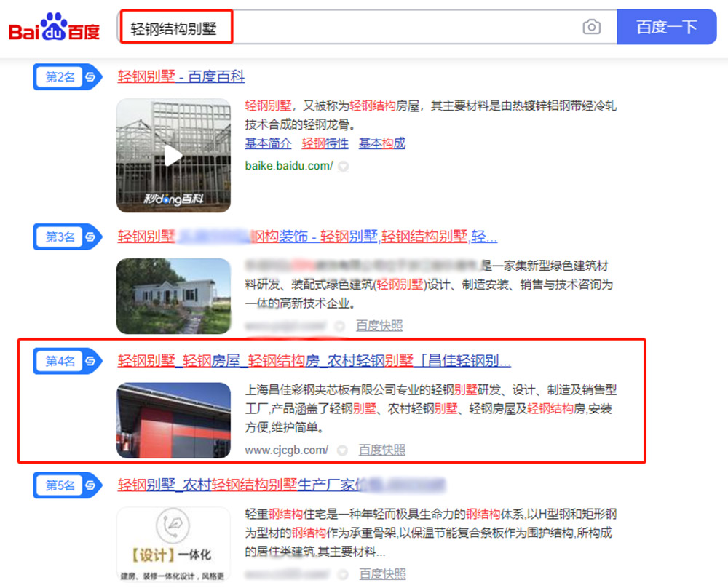This screenshot has width=728, height=588.
Task: Click the Baidu logo icon
Action: 53,25
